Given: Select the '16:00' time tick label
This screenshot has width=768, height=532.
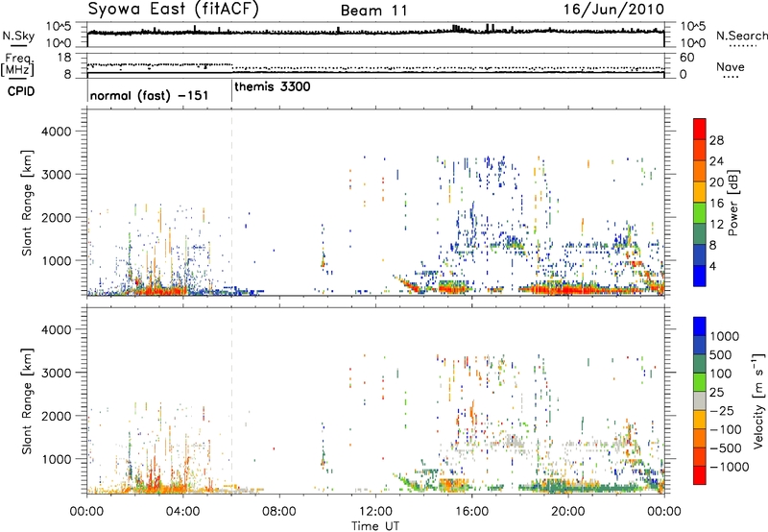Looking at the screenshot, I should (471, 512).
